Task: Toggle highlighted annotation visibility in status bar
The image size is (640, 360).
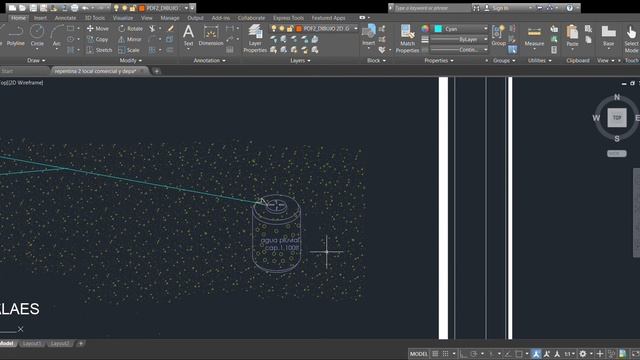Action: [x=536, y=354]
